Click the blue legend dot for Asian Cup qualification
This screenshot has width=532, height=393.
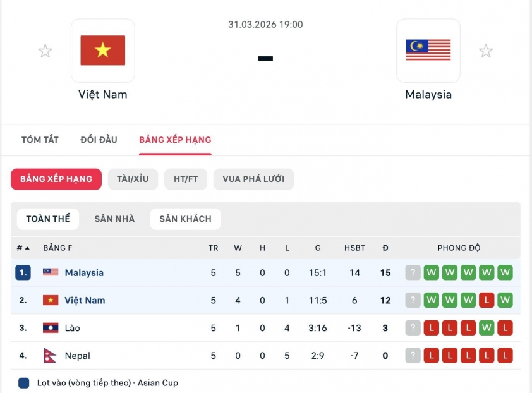[23, 382]
